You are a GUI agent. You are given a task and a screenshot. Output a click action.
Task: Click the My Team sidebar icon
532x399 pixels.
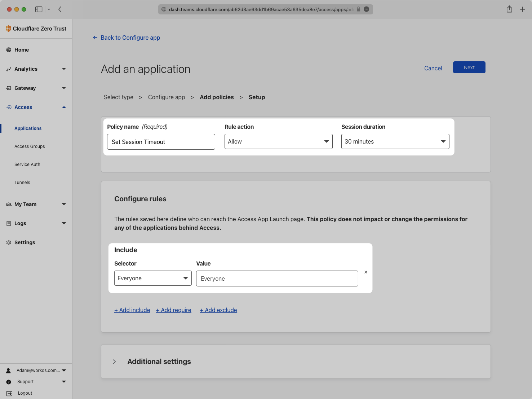click(x=9, y=204)
